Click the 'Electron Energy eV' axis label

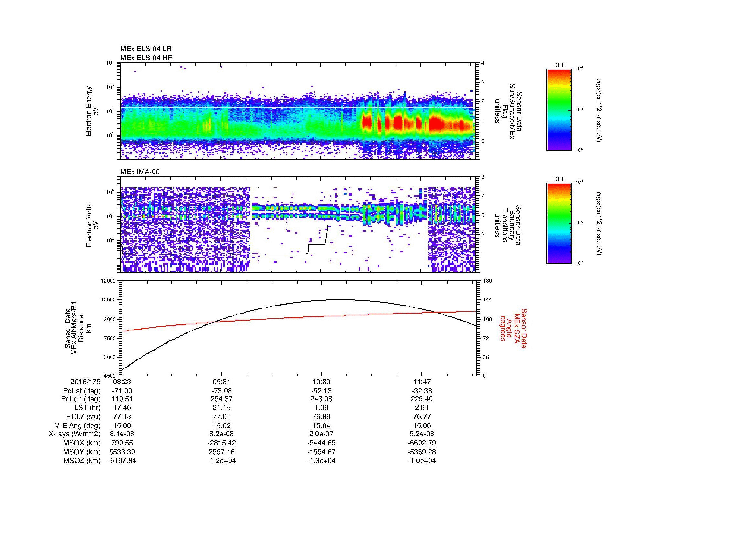tap(92, 111)
